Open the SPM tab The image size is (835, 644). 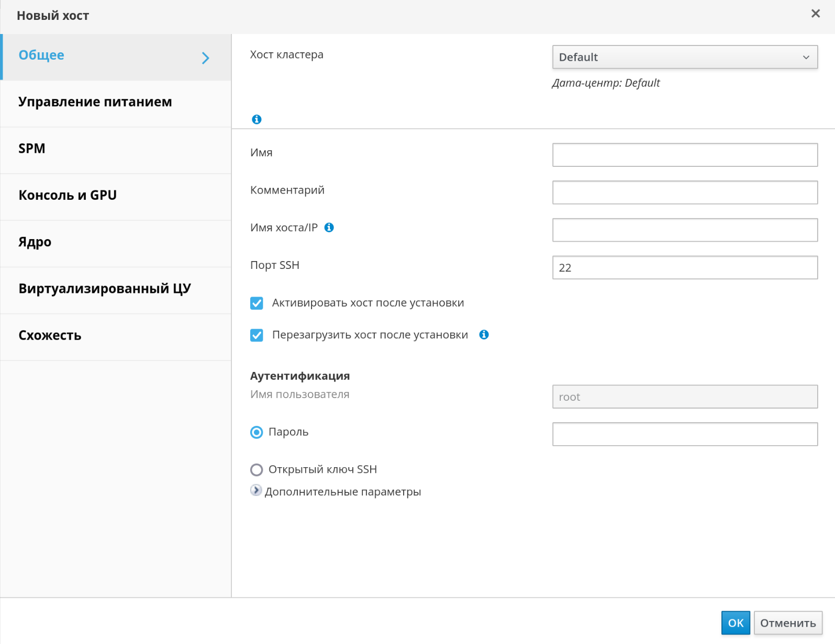pos(32,149)
